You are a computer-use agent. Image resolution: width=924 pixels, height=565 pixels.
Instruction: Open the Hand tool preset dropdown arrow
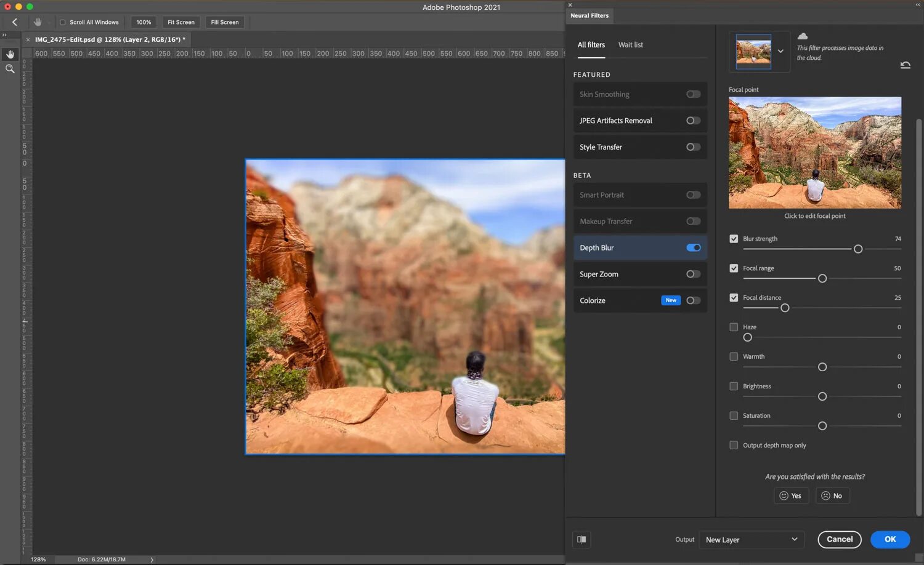pyautogui.click(x=49, y=23)
